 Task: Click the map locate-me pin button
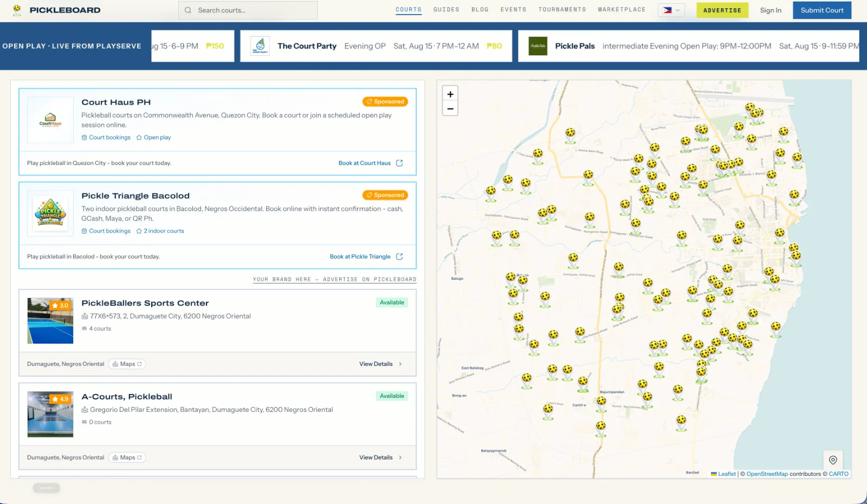pos(833,460)
